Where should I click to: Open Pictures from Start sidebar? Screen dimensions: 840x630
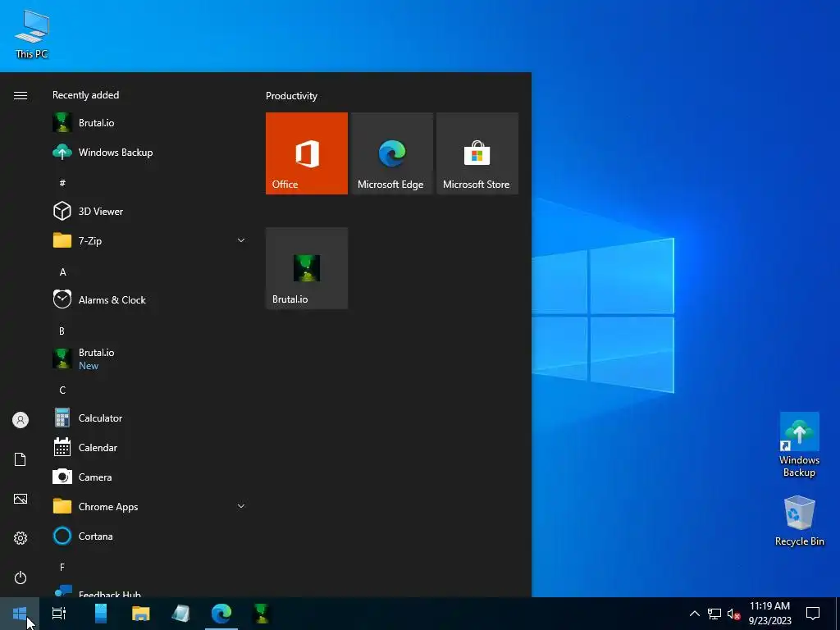[21, 499]
